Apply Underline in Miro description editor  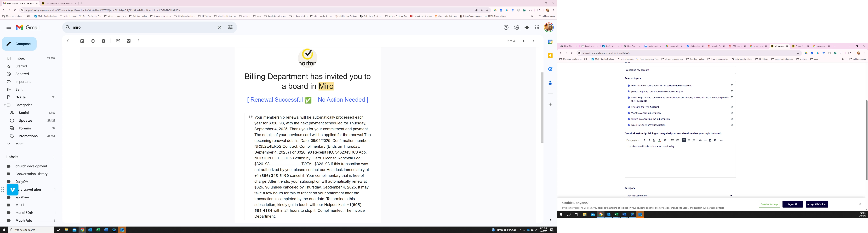click(654, 140)
